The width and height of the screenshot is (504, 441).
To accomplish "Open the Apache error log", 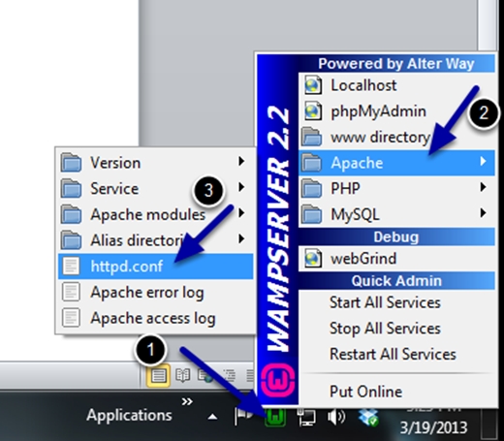I will [155, 292].
